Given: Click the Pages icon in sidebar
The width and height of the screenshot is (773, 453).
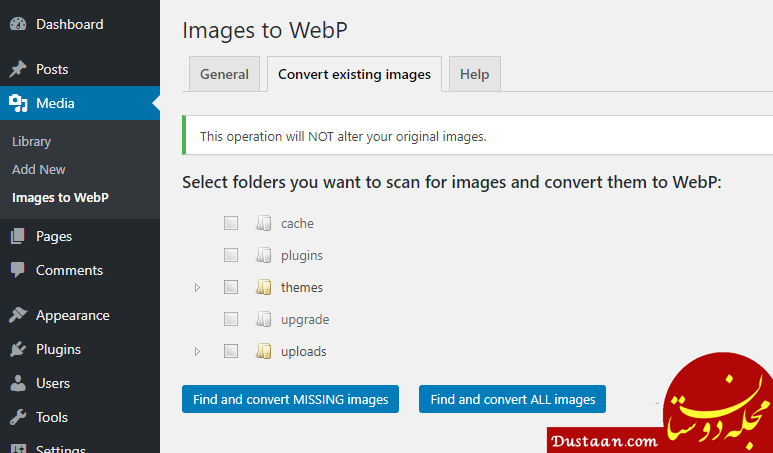Looking at the screenshot, I should [x=18, y=236].
